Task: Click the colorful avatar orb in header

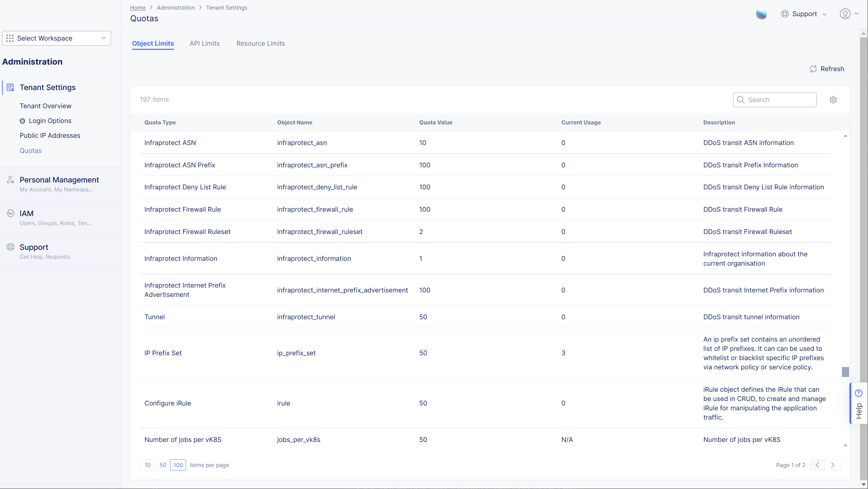Action: click(x=761, y=14)
